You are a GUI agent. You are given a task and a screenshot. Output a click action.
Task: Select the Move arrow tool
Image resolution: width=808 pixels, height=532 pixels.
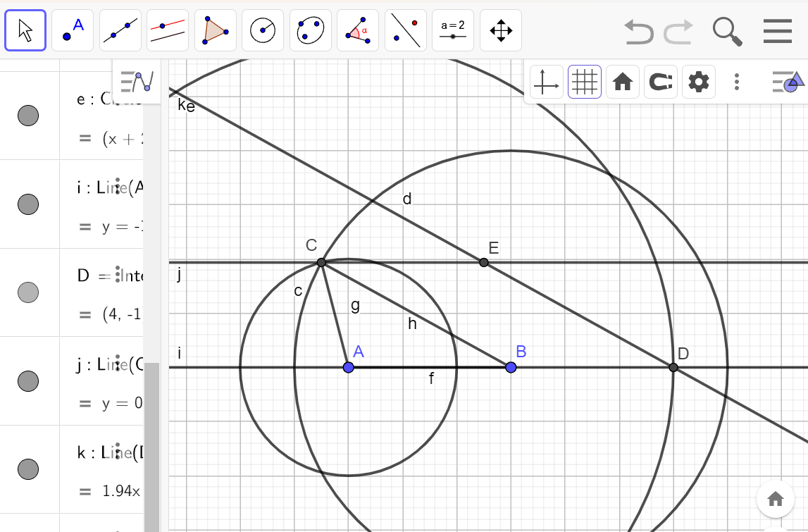click(x=25, y=30)
